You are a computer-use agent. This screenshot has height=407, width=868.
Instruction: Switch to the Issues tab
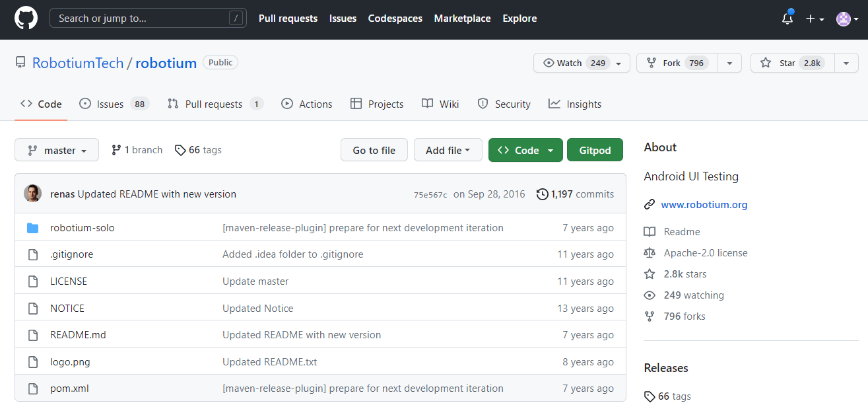[x=110, y=104]
